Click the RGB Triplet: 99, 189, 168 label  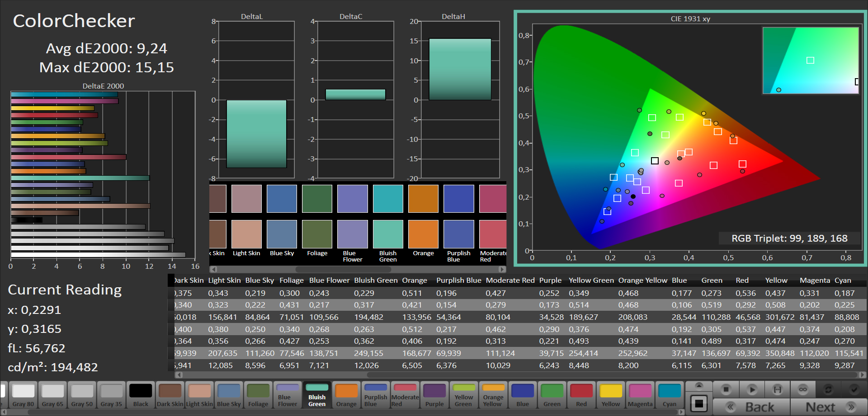click(x=789, y=238)
